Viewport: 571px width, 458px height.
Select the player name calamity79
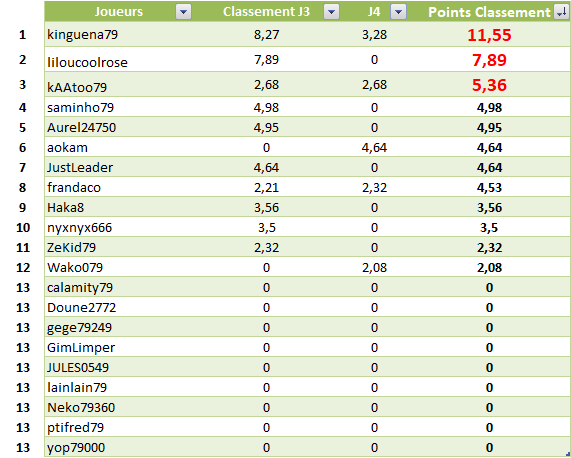(x=80, y=288)
